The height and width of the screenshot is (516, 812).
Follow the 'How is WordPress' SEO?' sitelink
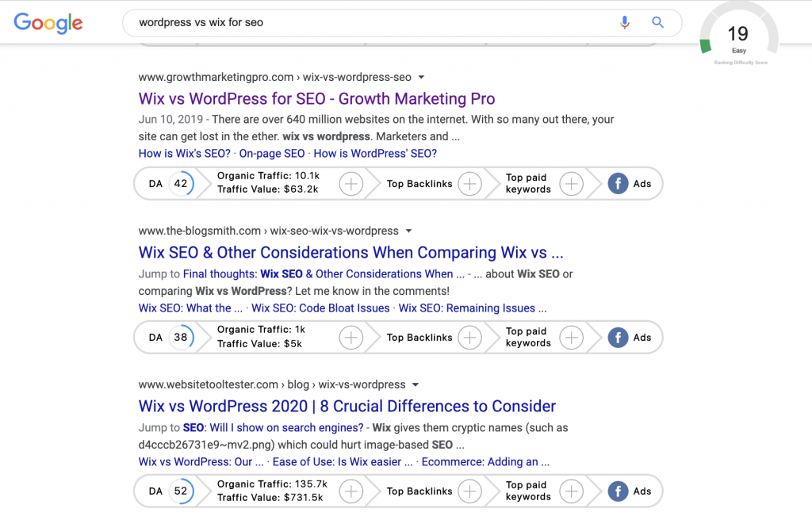click(375, 153)
